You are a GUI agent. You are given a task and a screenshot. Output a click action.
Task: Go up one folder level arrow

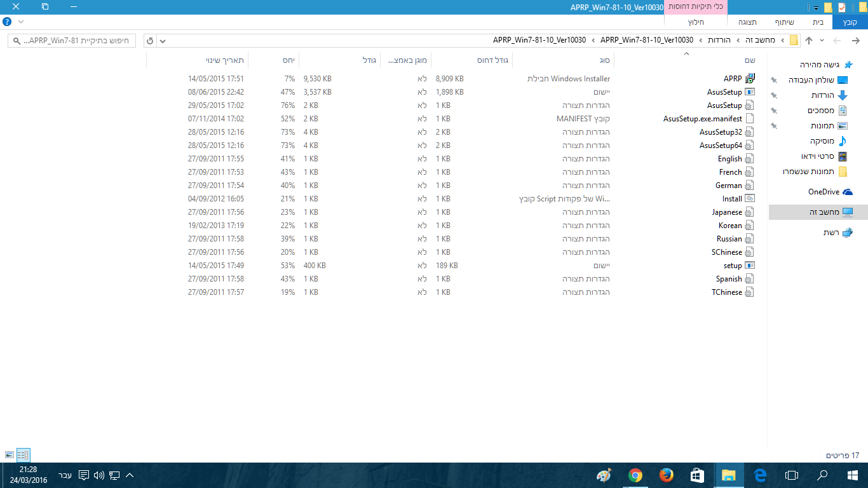pos(809,41)
